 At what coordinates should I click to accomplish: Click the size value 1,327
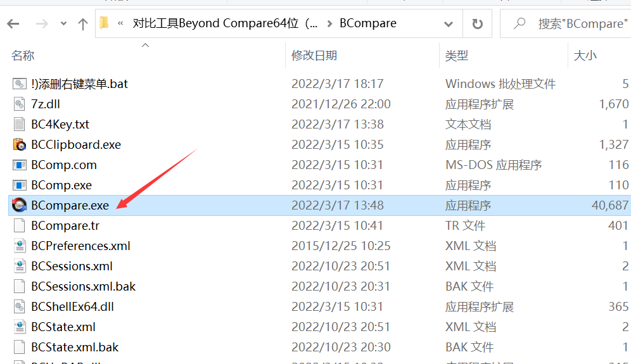tap(614, 144)
